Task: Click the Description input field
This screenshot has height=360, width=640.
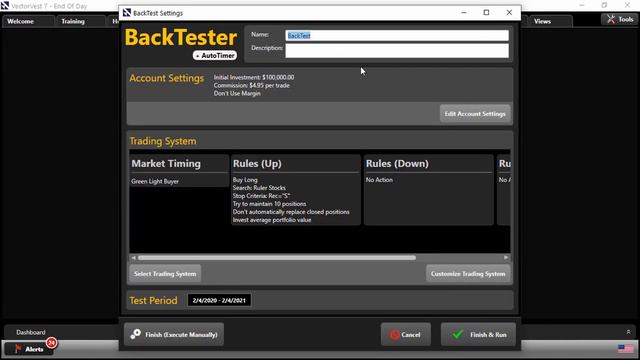Action: click(x=397, y=51)
